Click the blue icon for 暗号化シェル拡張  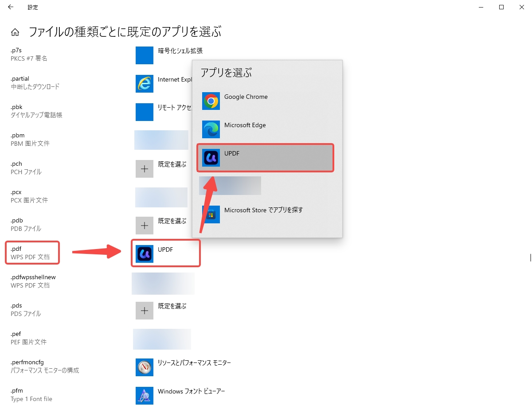pyautogui.click(x=145, y=55)
